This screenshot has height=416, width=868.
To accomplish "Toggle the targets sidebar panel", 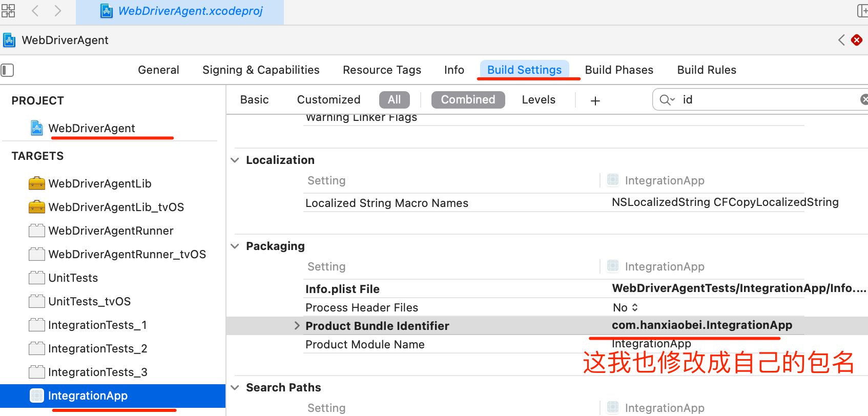I will [x=7, y=70].
